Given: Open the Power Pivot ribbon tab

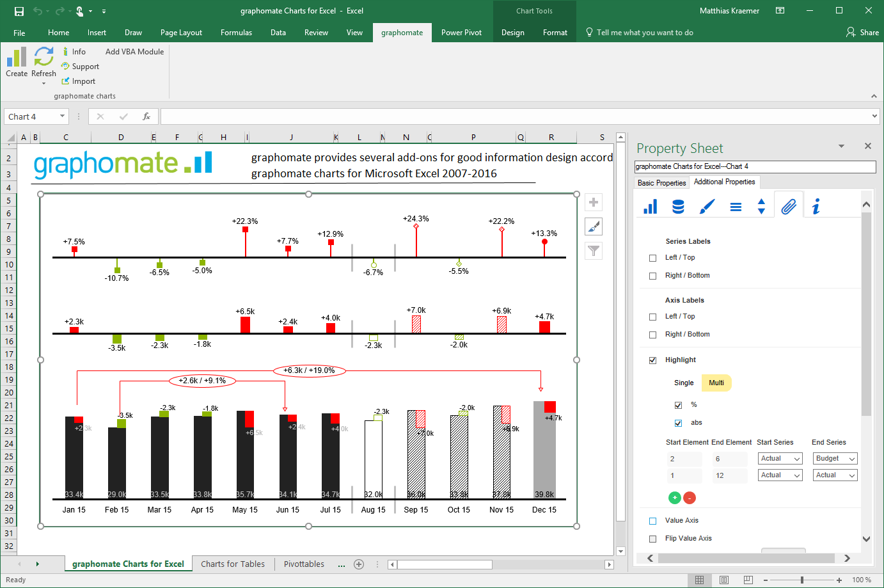Looking at the screenshot, I should [x=461, y=33].
